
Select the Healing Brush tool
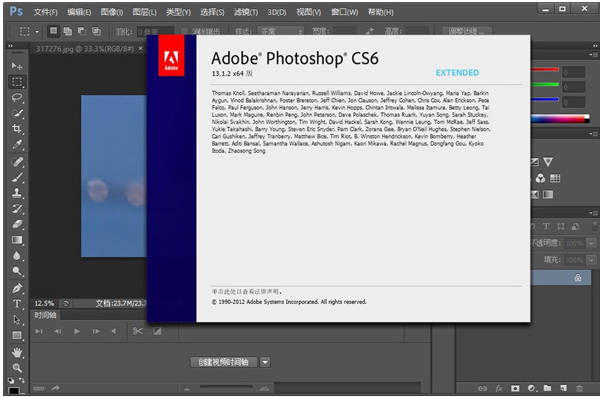point(17,161)
